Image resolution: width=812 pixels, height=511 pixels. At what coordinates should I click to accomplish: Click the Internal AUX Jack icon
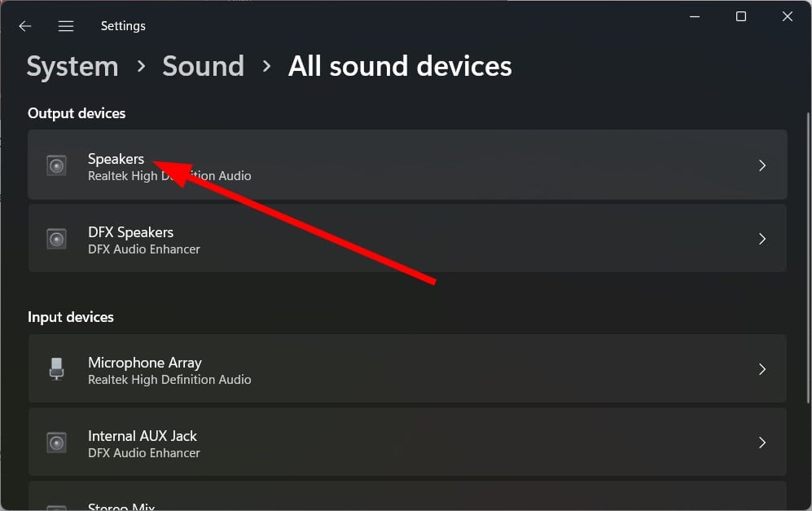point(56,443)
